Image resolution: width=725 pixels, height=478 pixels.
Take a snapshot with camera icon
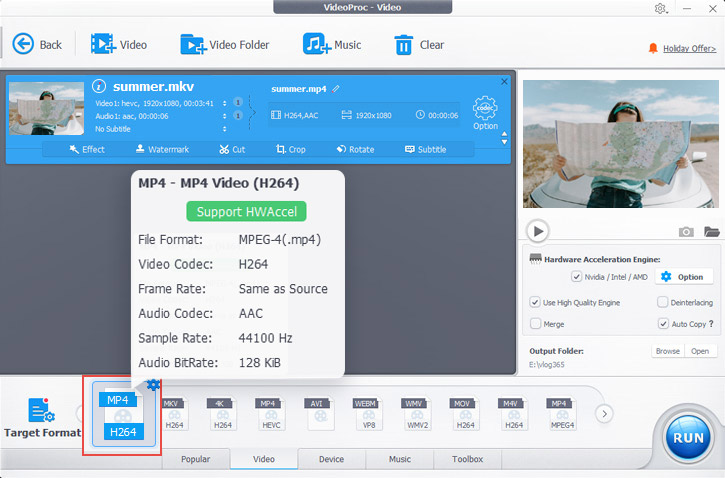[x=686, y=232]
